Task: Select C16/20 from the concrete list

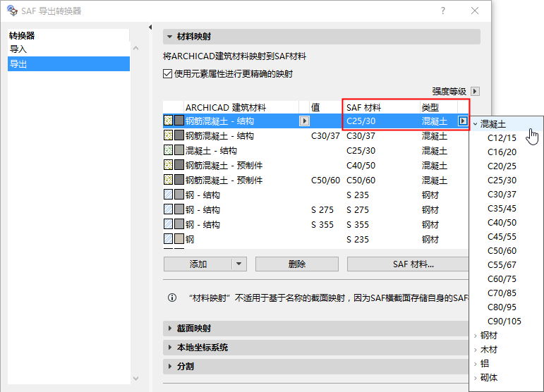Action: (502, 152)
